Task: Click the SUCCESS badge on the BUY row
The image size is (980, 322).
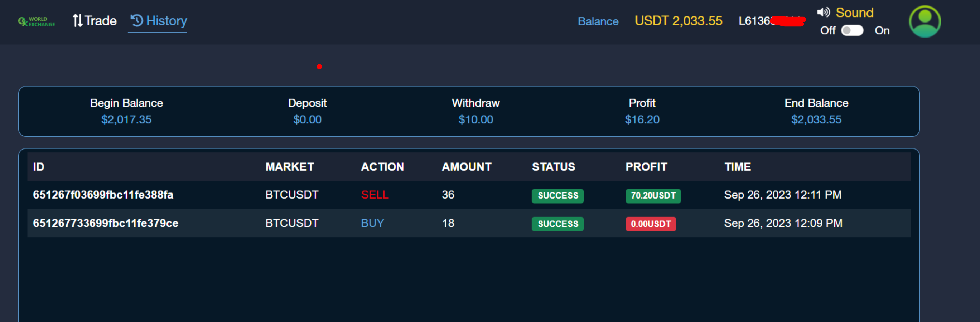Action: (x=557, y=224)
